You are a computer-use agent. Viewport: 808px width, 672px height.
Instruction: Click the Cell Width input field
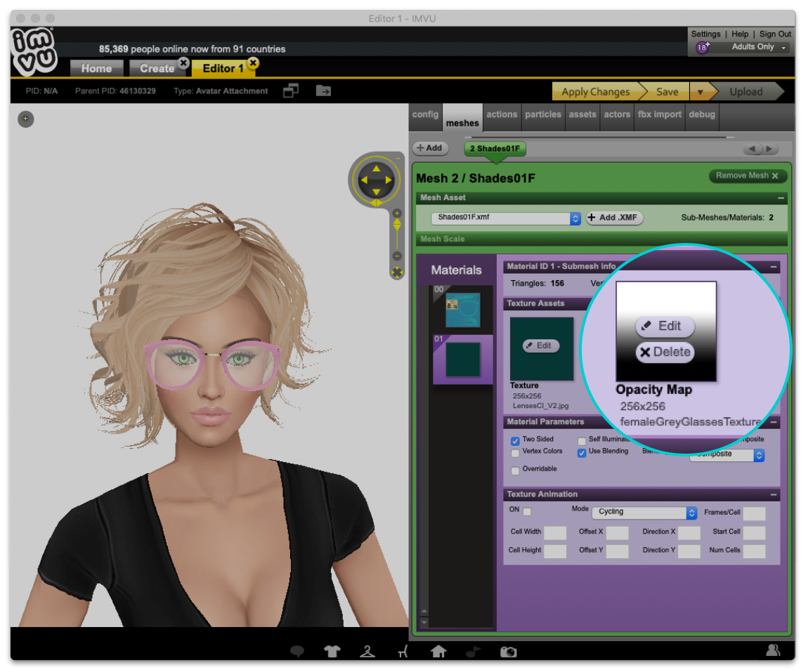[555, 533]
